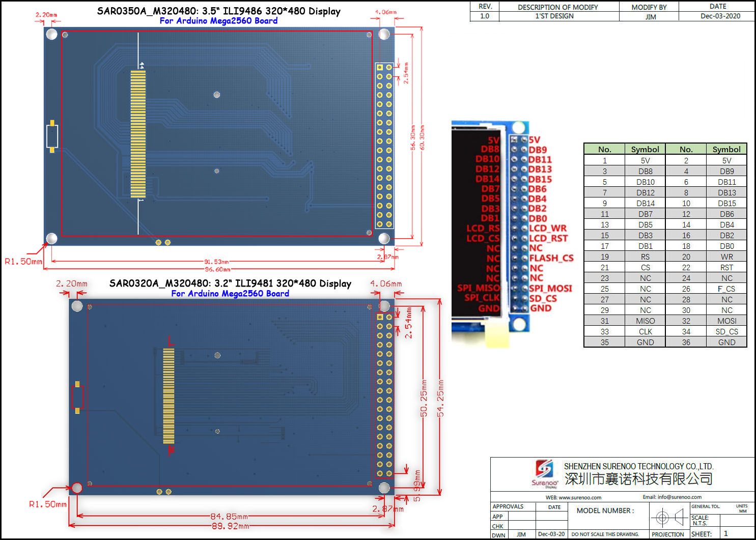Image resolution: width=756 pixels, height=540 pixels.
Task: Click the yellow FPC connector on 3.2" board
Action: click(169, 396)
